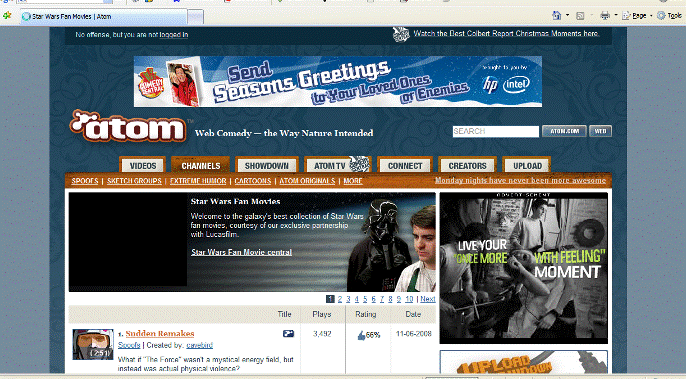
Task: Click the Print toolbar icon
Action: coord(605,16)
